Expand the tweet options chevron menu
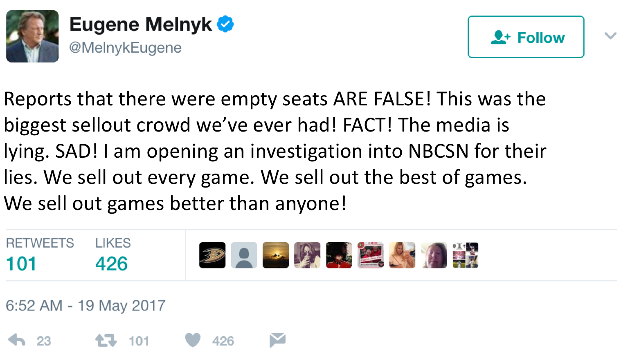639x364 pixels. [x=610, y=36]
